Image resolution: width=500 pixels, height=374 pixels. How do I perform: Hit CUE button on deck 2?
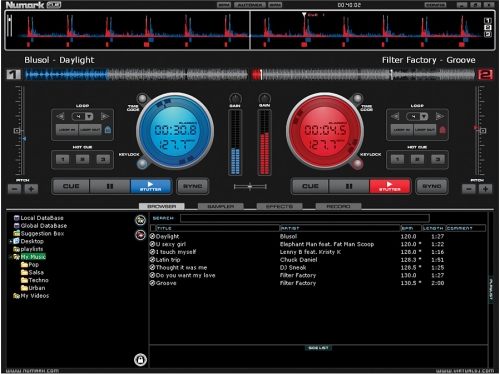(310, 186)
